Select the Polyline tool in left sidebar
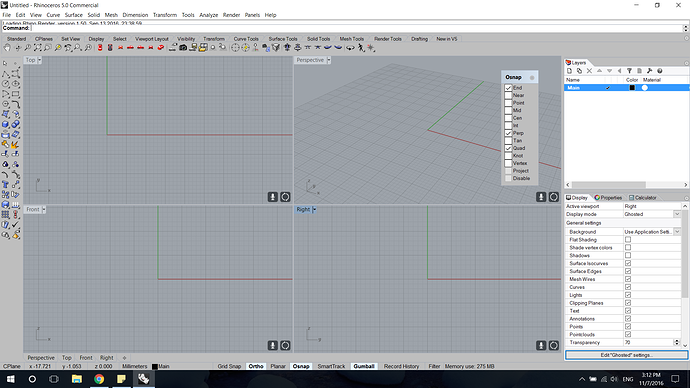The width and height of the screenshot is (690, 388). (6, 73)
